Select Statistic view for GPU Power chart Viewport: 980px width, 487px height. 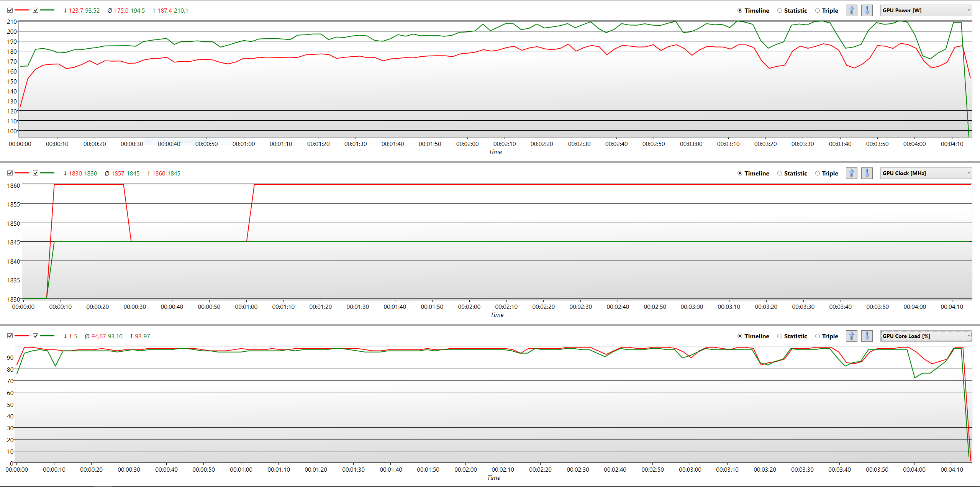(780, 10)
